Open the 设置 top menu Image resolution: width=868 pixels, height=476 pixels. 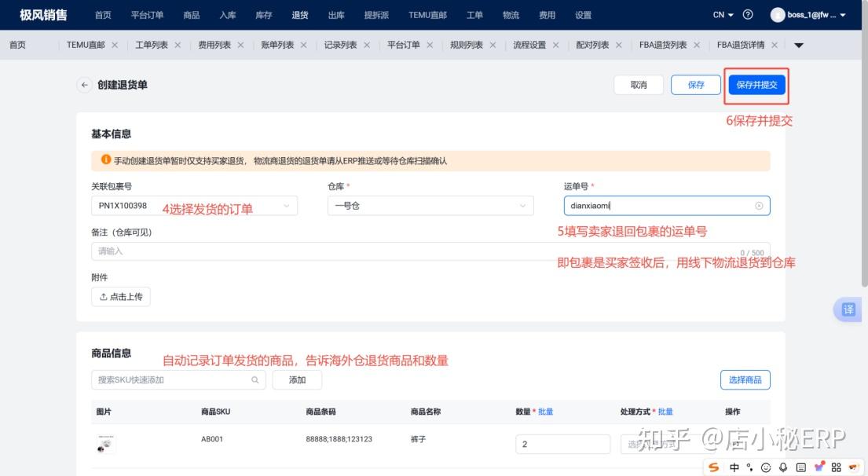583,15
